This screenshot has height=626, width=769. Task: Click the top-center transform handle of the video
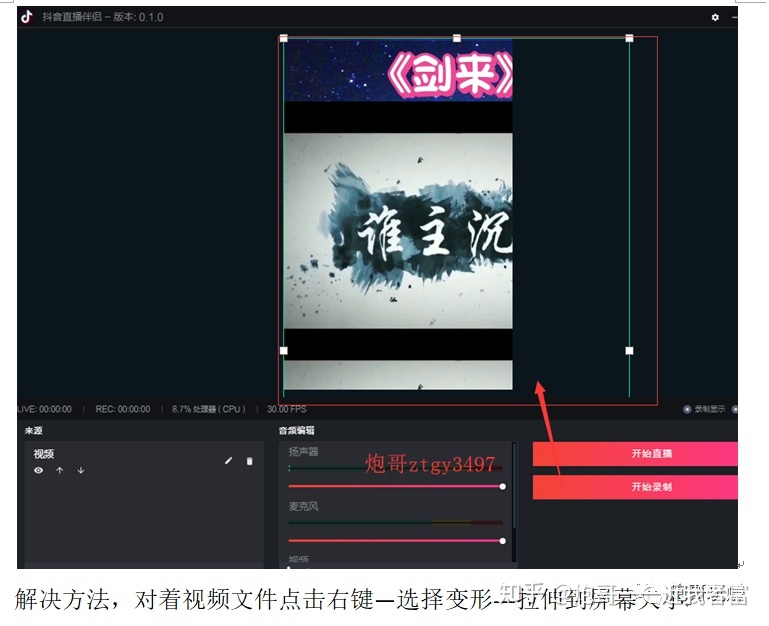pyautogui.click(x=457, y=38)
